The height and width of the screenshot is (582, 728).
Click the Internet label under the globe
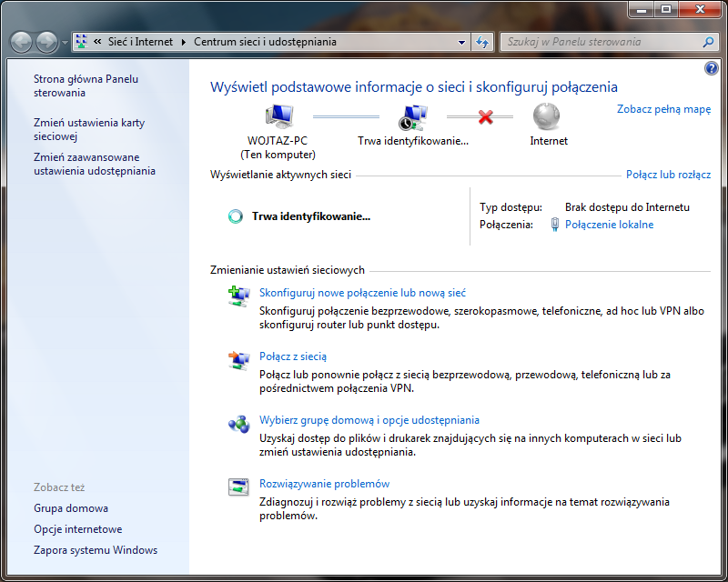coord(549,141)
